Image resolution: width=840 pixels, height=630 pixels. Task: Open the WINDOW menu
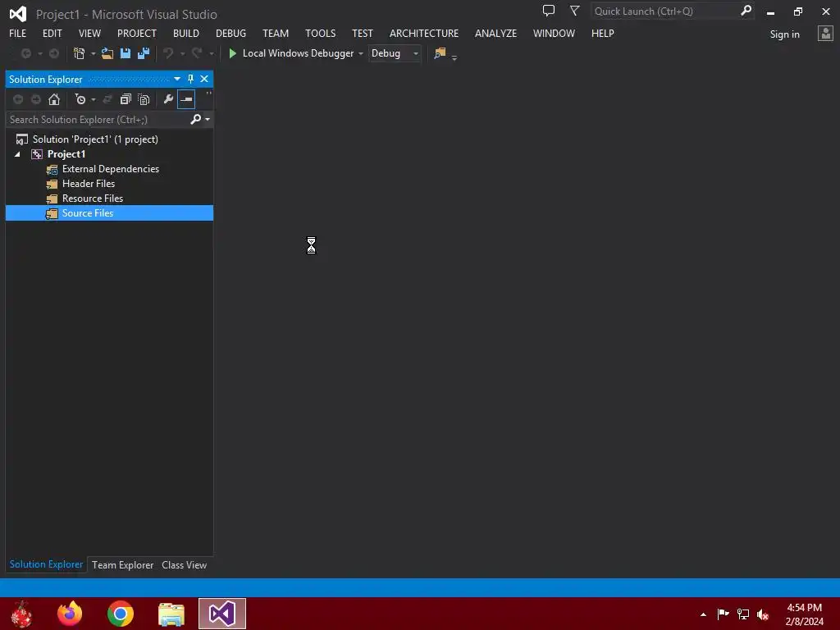554,33
